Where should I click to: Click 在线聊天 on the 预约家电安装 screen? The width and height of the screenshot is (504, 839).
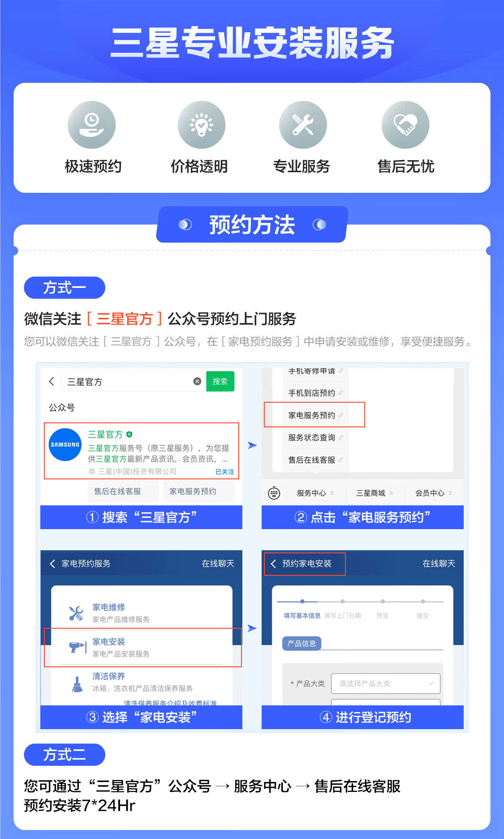439,564
